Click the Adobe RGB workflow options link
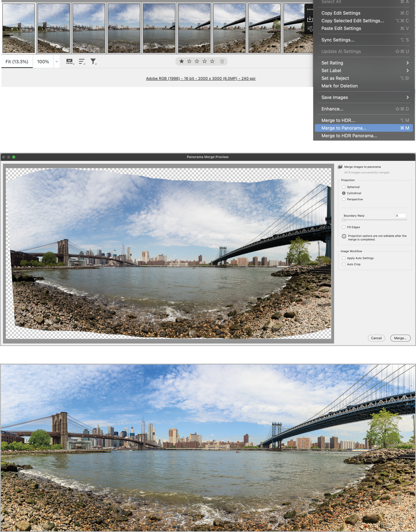This screenshot has width=416, height=532. coord(200,78)
